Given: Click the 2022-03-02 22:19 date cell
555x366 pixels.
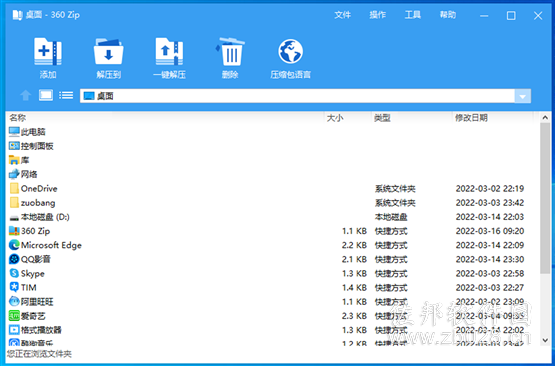Looking at the screenshot, I should pyautogui.click(x=490, y=188).
